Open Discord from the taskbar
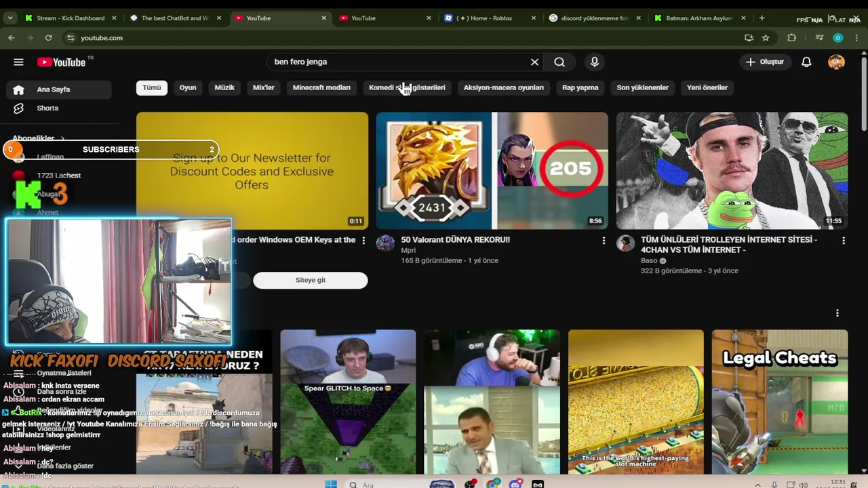Screen dimensions: 868x488 point(515,485)
